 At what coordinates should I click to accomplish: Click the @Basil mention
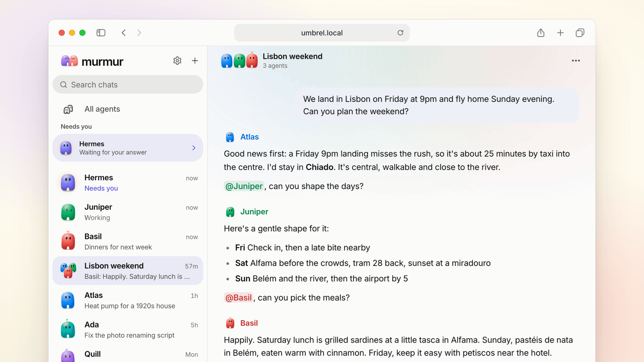coord(238,297)
